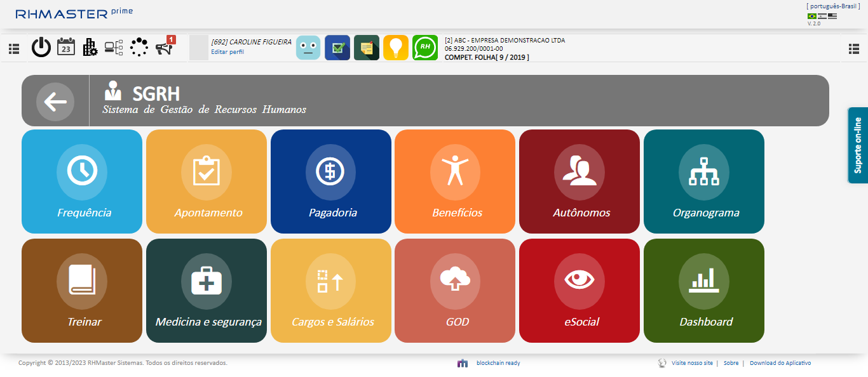Open the company building settings icon

tap(90, 48)
